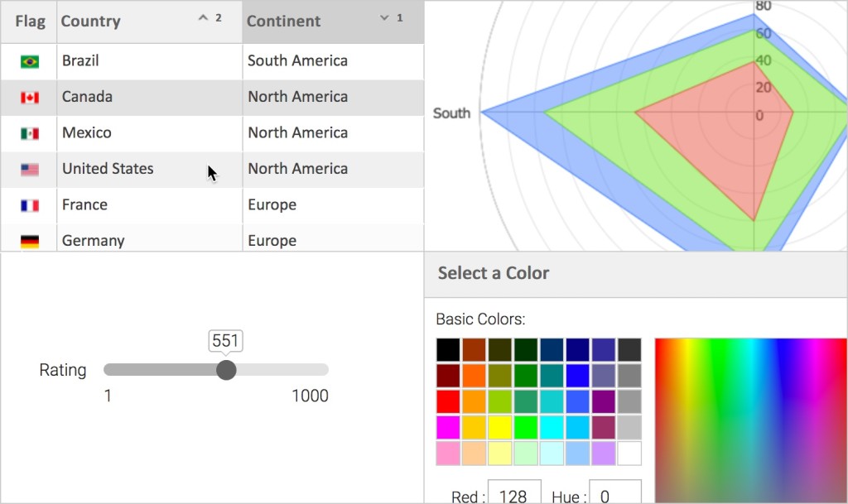Sort by the Flag column header
848x504 pixels.
click(x=30, y=22)
